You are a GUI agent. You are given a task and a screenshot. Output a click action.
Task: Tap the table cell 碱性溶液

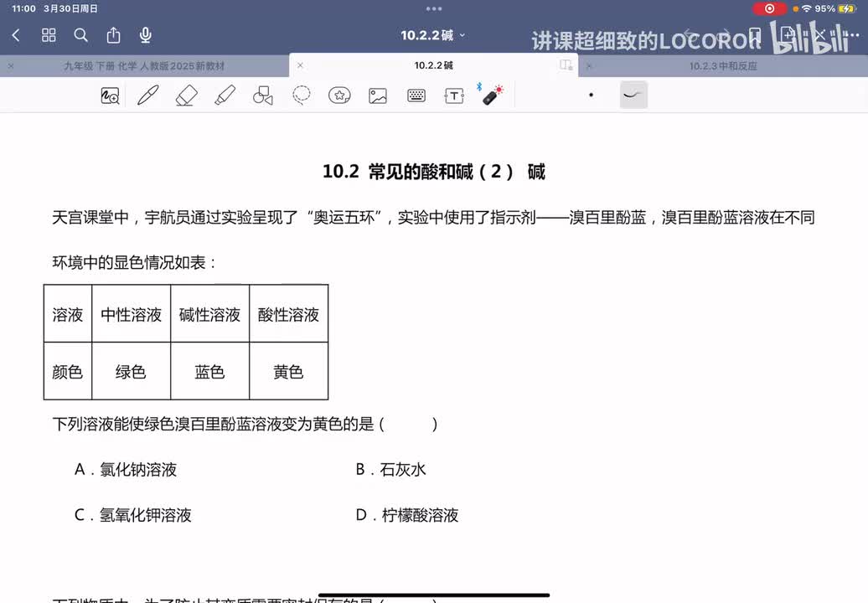[209, 315]
